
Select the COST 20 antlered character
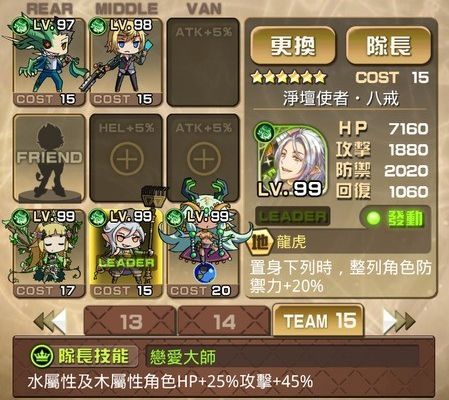click(203, 253)
